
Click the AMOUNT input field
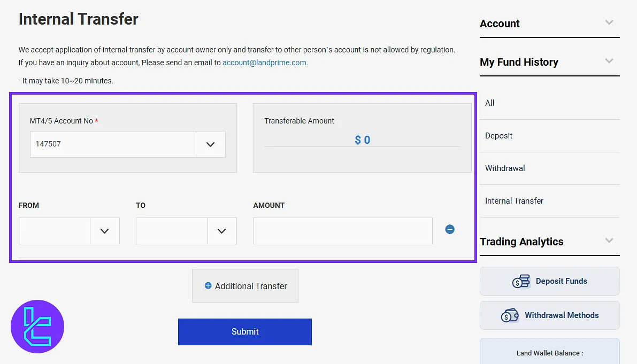click(x=342, y=231)
